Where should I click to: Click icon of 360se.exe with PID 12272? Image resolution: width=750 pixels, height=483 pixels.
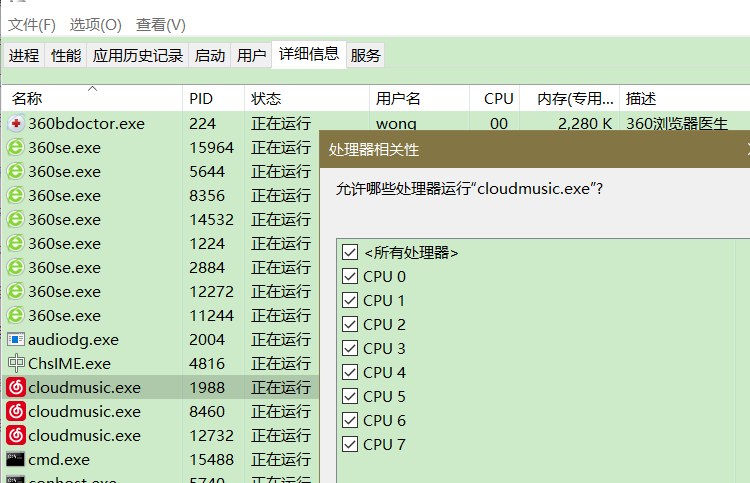pyautogui.click(x=16, y=291)
